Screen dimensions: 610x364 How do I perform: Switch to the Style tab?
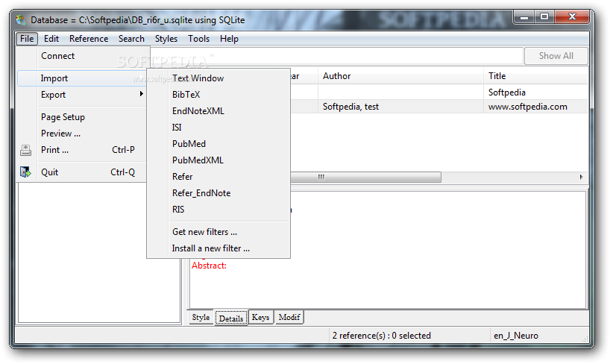[201, 317]
